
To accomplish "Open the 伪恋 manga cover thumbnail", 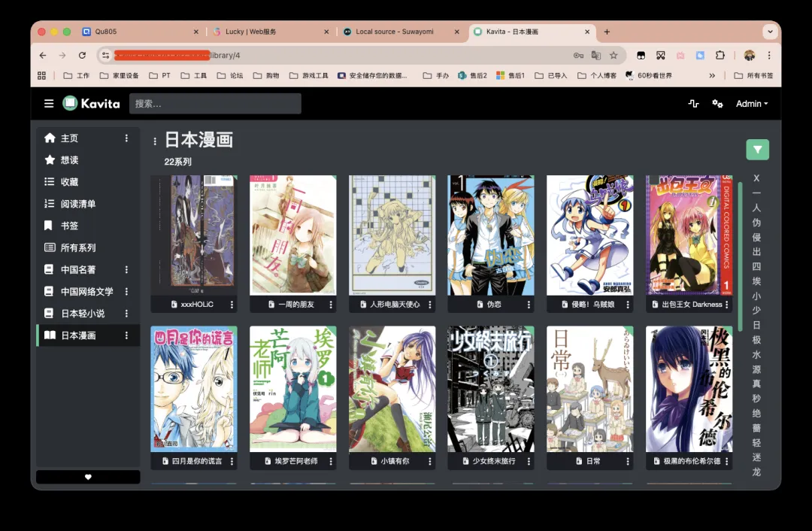I will point(491,235).
